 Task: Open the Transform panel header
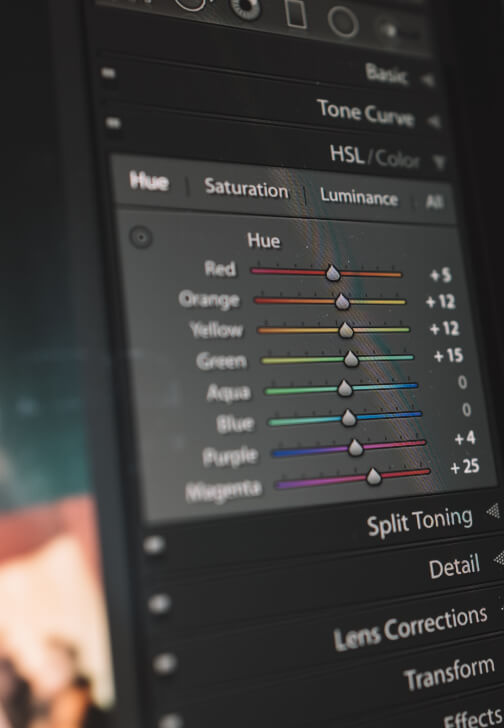tap(450, 674)
